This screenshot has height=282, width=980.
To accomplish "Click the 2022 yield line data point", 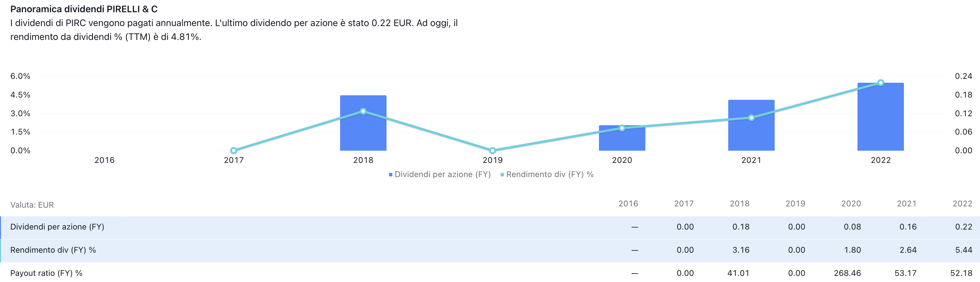I will tap(881, 83).
